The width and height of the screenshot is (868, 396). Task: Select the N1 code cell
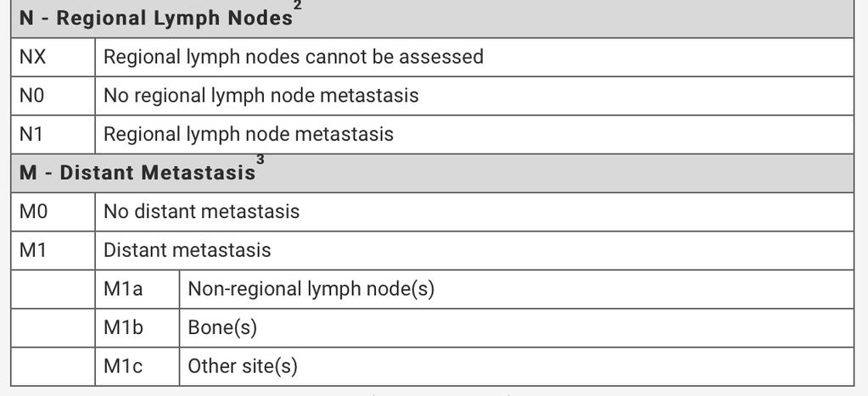(x=53, y=134)
